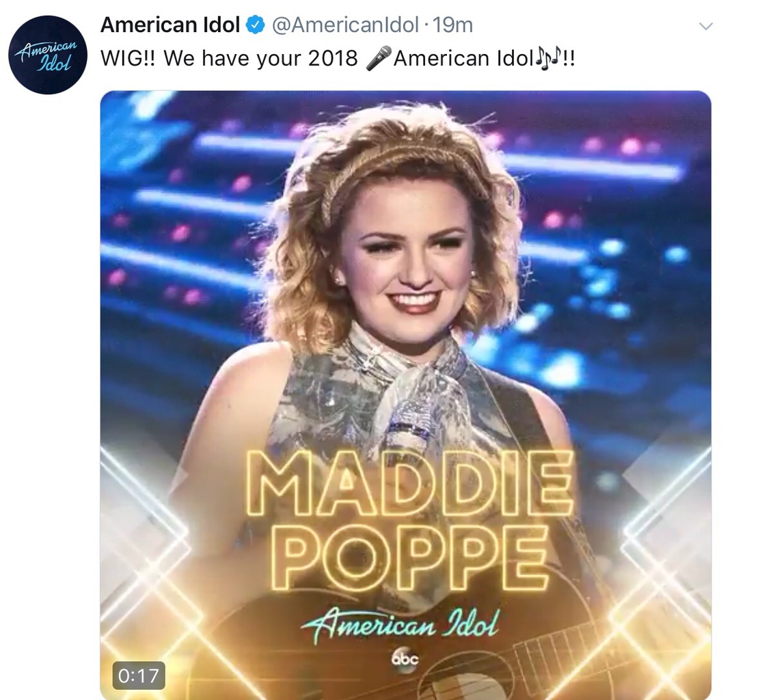Open the American Idol profile avatar
The width and height of the screenshot is (773, 700).
point(48,55)
